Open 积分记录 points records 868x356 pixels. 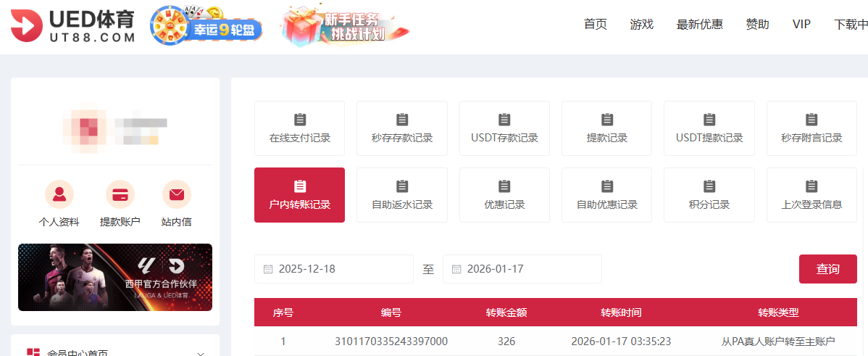click(709, 195)
